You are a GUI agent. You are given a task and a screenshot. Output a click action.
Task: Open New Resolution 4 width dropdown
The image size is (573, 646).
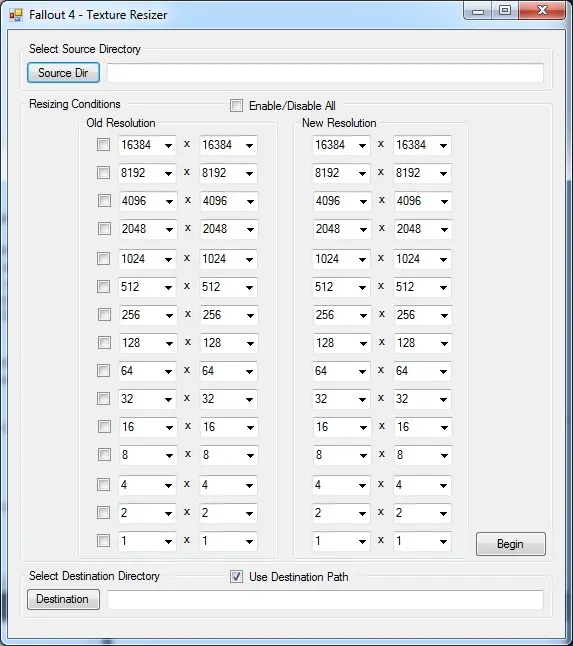pyautogui.click(x=341, y=486)
